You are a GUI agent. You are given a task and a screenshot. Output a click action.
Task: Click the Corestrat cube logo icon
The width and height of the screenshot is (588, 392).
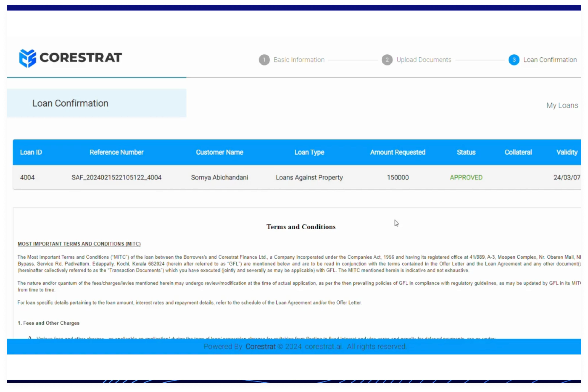point(27,58)
